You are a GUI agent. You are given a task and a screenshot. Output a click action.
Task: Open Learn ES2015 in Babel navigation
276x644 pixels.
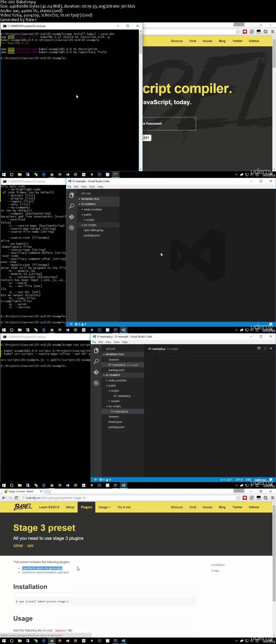pos(49,507)
